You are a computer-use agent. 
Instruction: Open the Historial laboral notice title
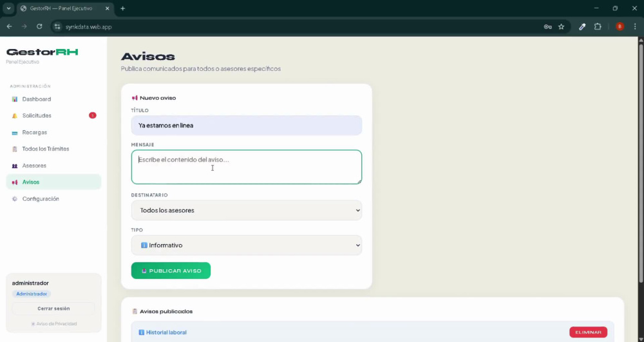pyautogui.click(x=166, y=332)
